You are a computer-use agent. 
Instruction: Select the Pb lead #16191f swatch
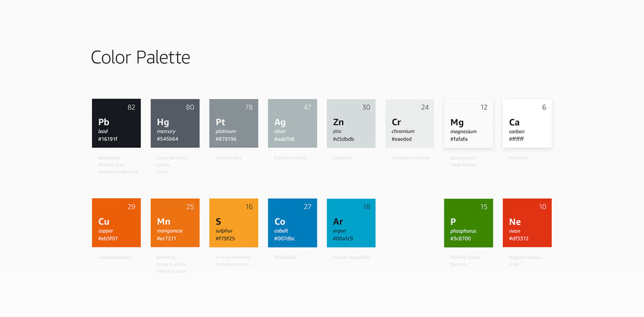(116, 123)
